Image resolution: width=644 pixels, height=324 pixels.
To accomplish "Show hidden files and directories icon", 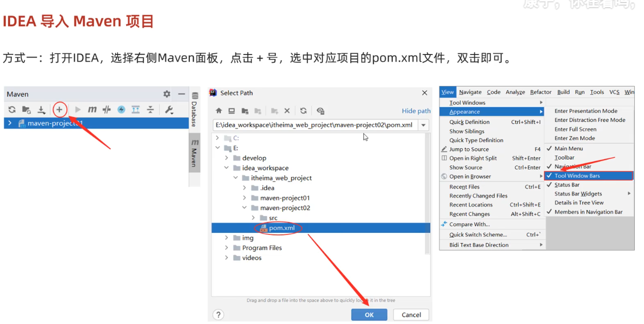I will [320, 111].
